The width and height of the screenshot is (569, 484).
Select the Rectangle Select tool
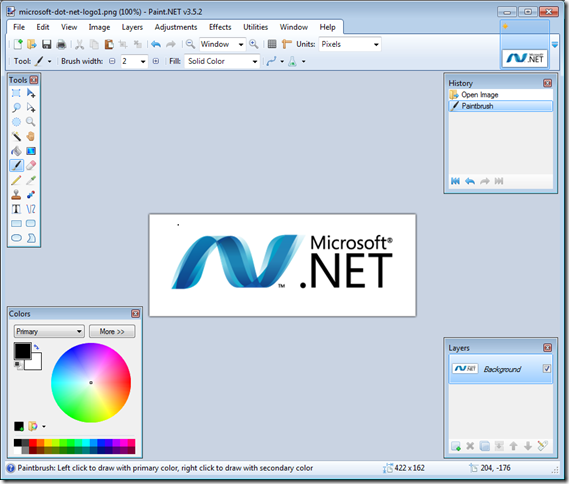pos(16,93)
